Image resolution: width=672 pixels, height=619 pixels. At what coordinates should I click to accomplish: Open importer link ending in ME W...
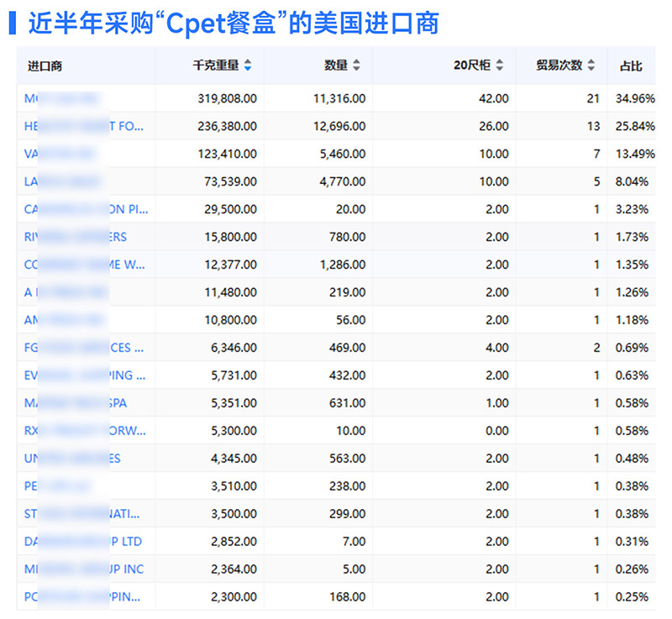[85, 265]
